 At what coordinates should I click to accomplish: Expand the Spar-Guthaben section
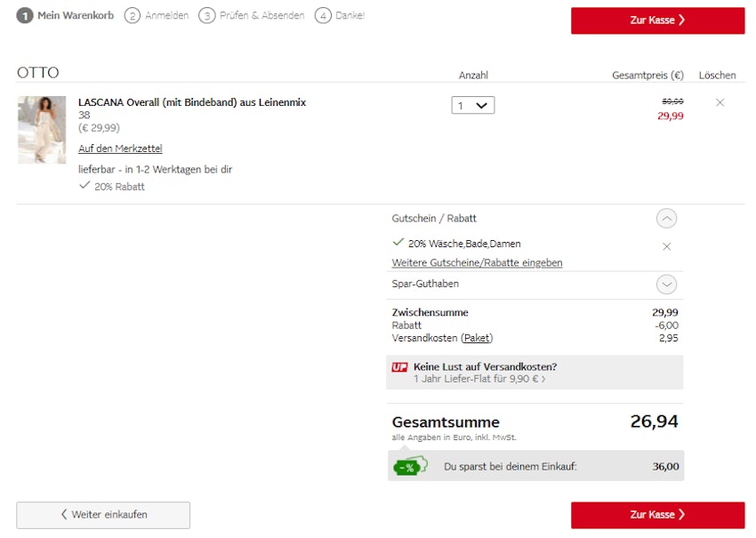click(x=666, y=284)
